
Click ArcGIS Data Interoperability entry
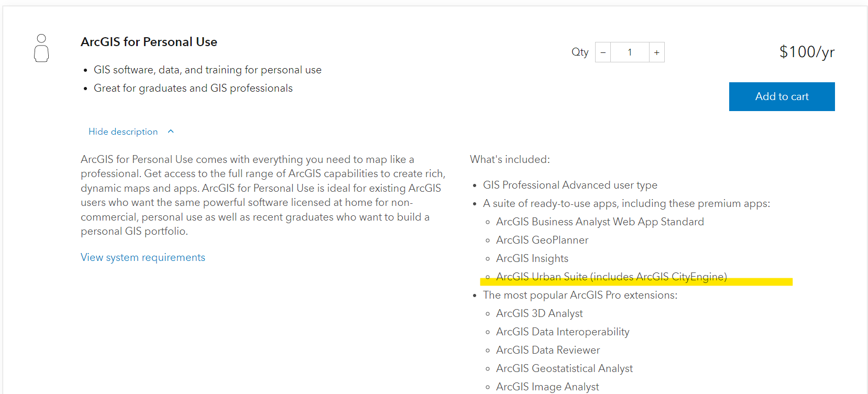[x=563, y=332]
